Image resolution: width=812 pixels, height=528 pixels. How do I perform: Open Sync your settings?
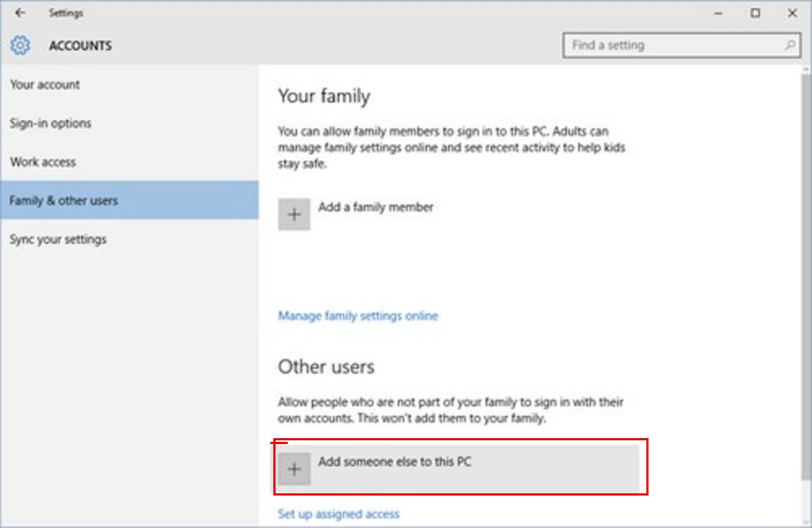pos(129,239)
